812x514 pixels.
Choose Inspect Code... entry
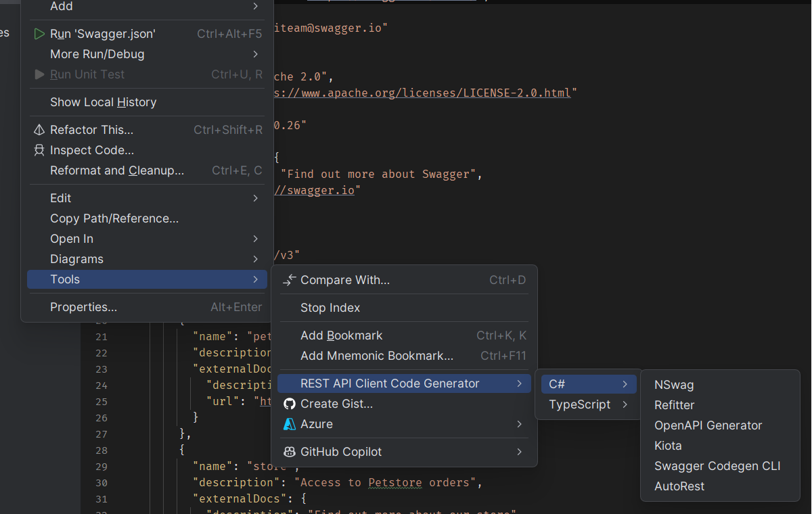[148, 150]
